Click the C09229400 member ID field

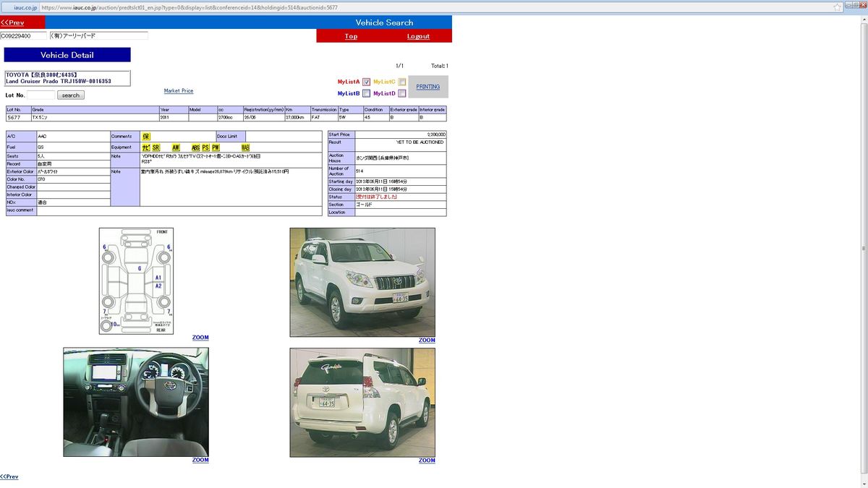coord(24,35)
